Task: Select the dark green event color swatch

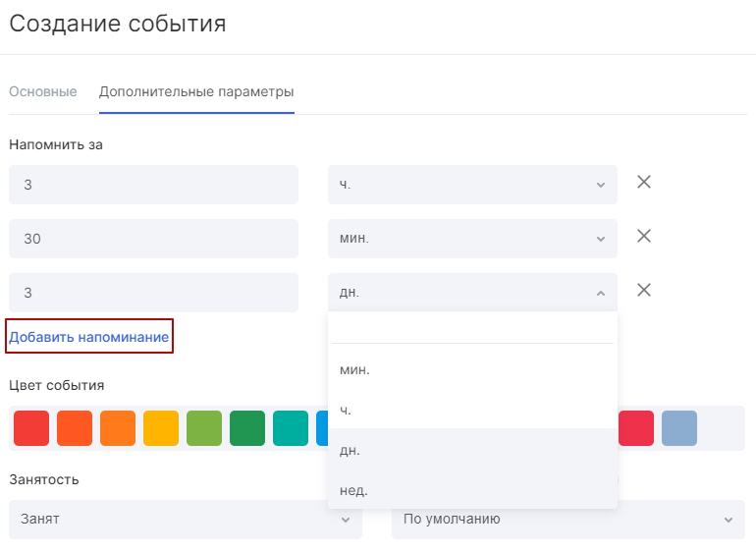Action: point(247,428)
